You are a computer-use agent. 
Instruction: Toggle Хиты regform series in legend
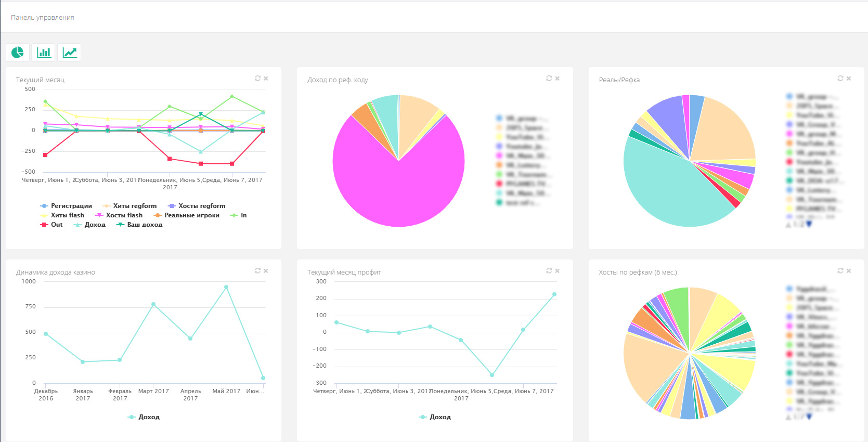tap(129, 206)
